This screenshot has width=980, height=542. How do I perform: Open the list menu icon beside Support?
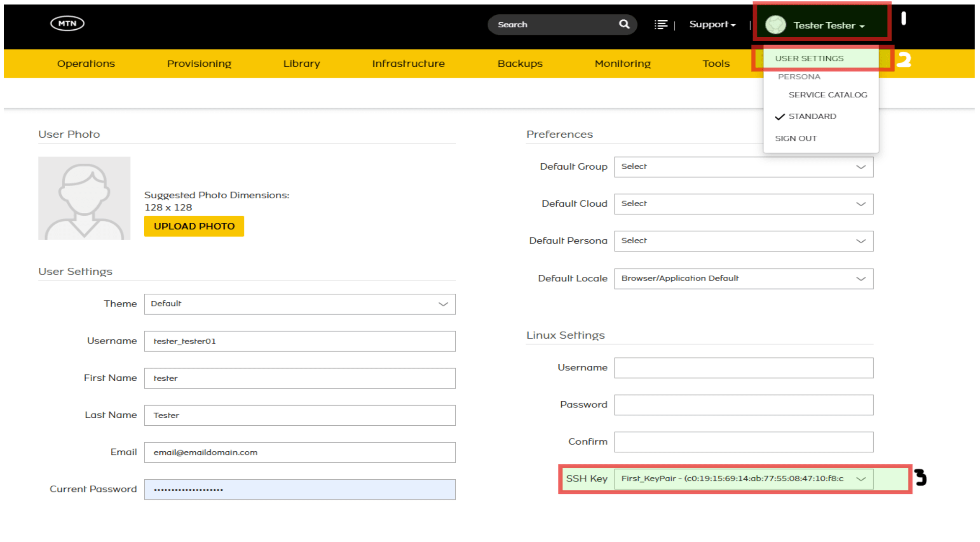[x=661, y=25]
